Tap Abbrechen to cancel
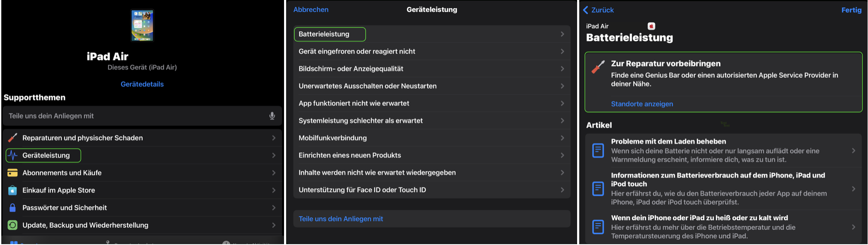Viewport: 868px width, 245px height. pyautogui.click(x=311, y=9)
